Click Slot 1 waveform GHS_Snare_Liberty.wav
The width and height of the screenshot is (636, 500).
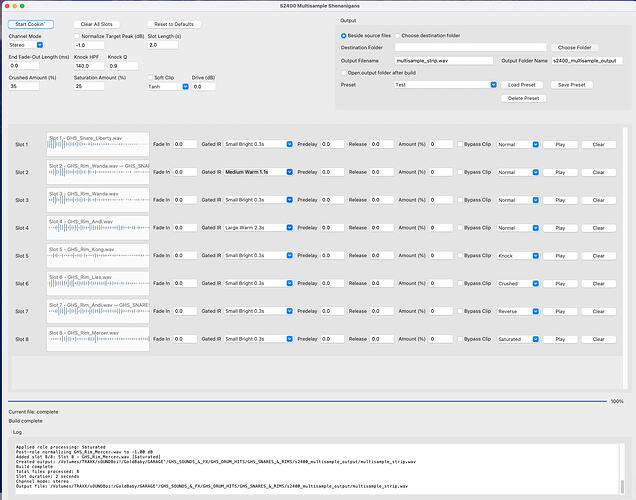point(98,144)
